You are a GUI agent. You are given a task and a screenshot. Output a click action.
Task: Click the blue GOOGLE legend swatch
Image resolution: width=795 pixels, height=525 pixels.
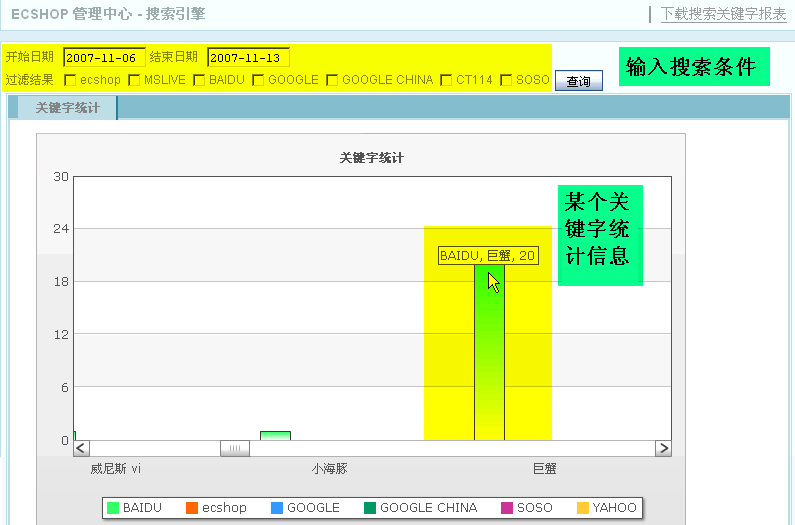pyautogui.click(x=277, y=508)
